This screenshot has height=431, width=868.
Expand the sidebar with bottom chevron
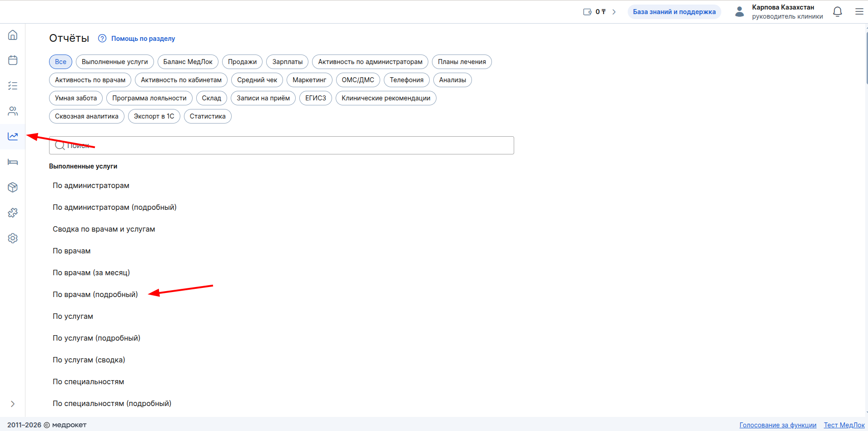13,404
